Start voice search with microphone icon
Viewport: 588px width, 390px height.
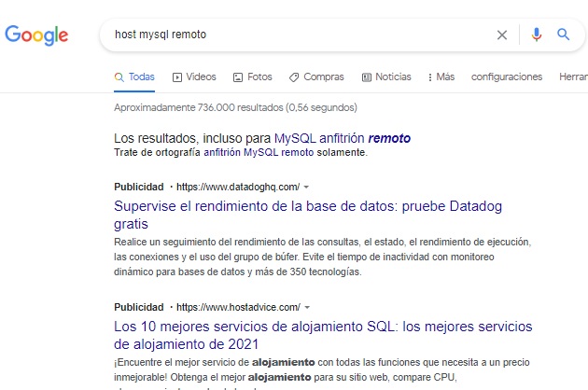point(537,35)
